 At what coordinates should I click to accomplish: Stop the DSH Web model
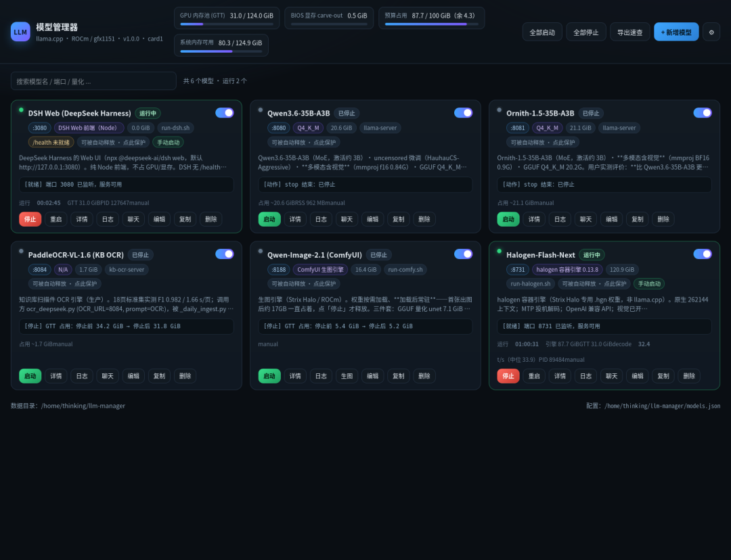(30, 219)
